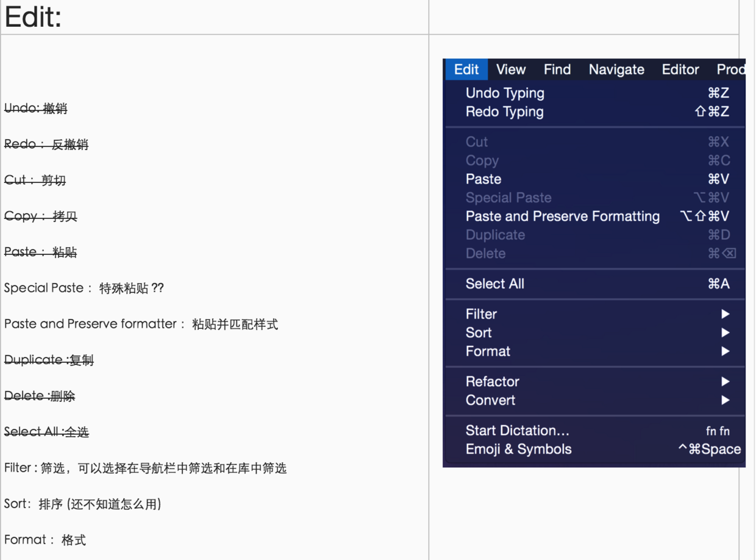The image size is (756, 560).
Task: Click the grayed-out Delete entry
Action: pyautogui.click(x=594, y=254)
